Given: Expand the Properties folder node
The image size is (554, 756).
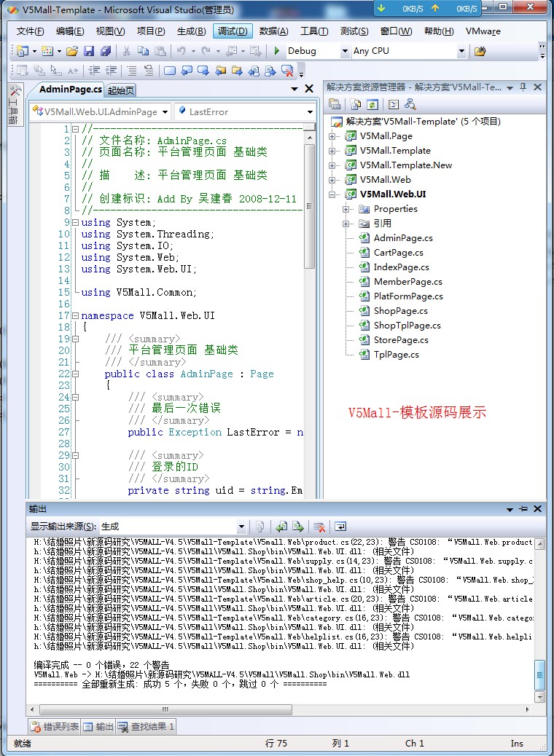Looking at the screenshot, I should tap(346, 209).
